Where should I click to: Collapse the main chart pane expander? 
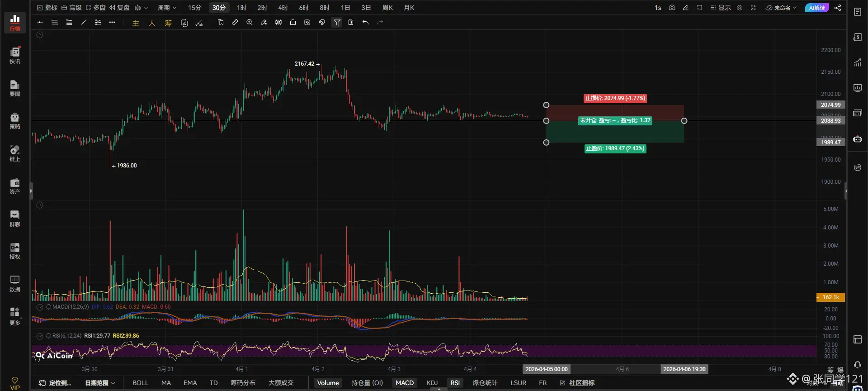coord(40,35)
